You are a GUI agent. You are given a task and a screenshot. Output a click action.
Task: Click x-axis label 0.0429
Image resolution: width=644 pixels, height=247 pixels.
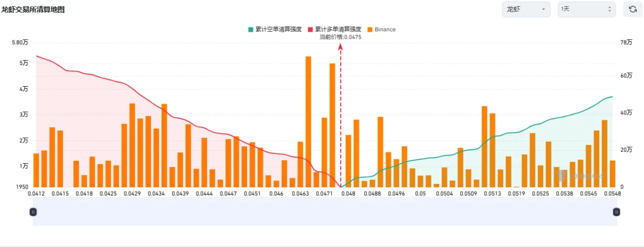coord(132,194)
